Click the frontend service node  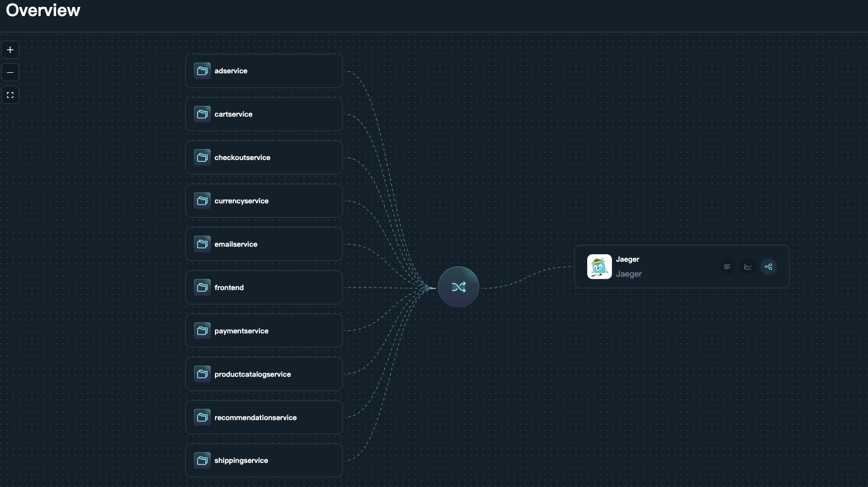(264, 287)
